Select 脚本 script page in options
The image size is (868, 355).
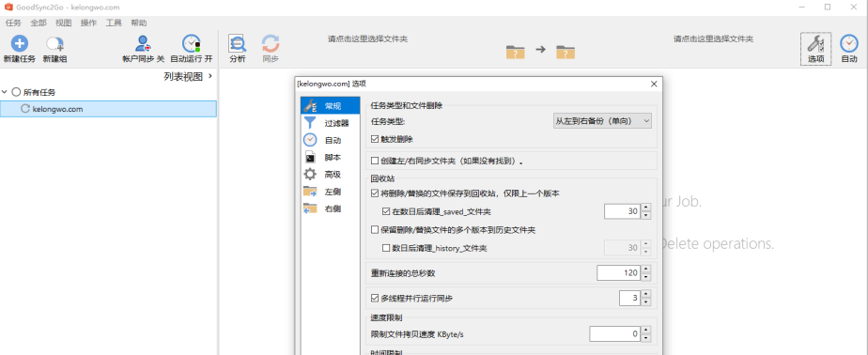pyautogui.click(x=330, y=157)
